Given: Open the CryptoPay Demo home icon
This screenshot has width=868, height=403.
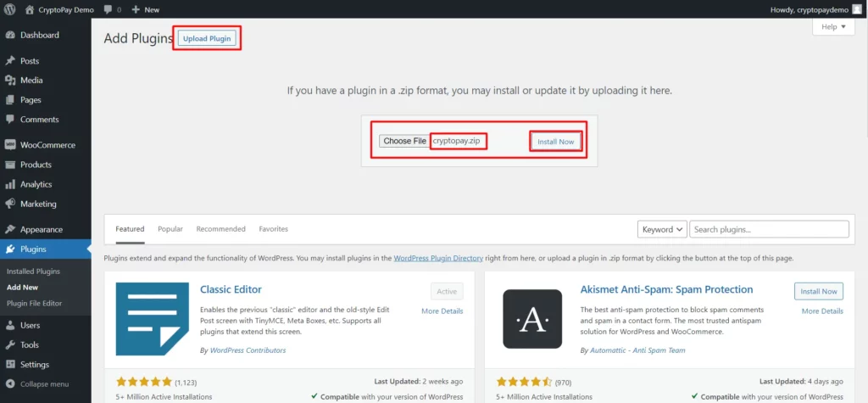Looking at the screenshot, I should 30,9.
